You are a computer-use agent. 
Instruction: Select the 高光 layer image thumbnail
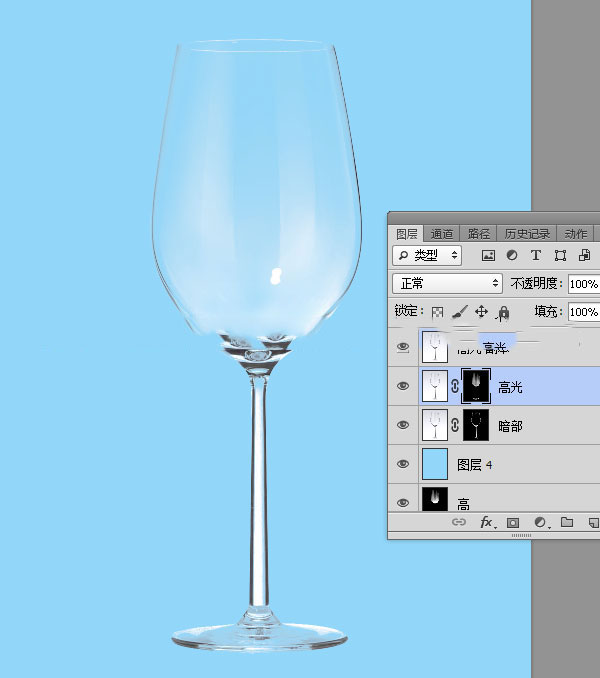pyautogui.click(x=435, y=386)
